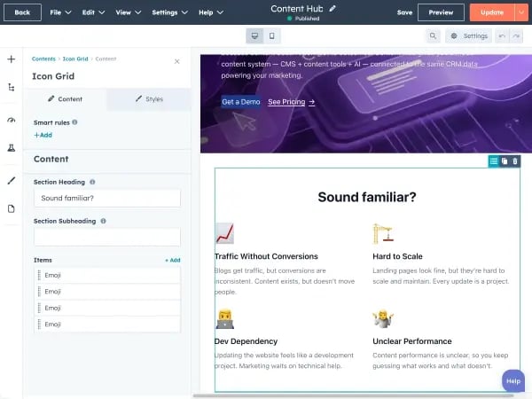
Task: Click the empty Section Subheading field
Action: 107,237
